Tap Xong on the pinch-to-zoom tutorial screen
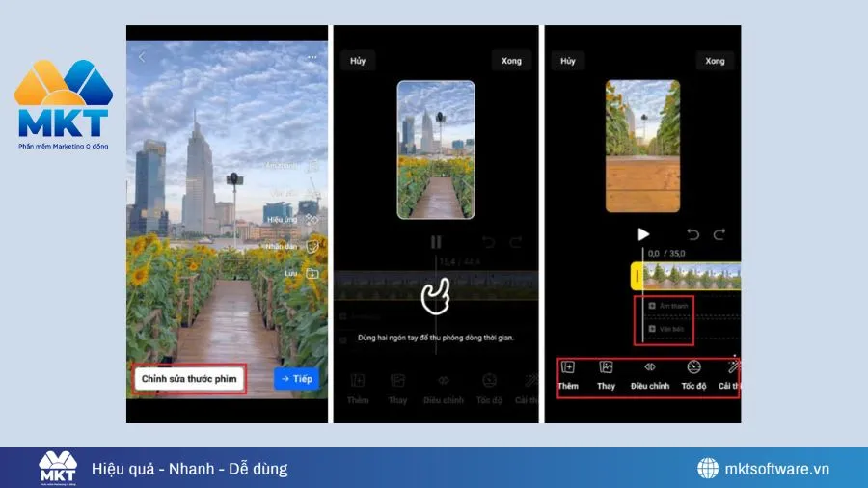The width and height of the screenshot is (868, 488). (x=511, y=61)
